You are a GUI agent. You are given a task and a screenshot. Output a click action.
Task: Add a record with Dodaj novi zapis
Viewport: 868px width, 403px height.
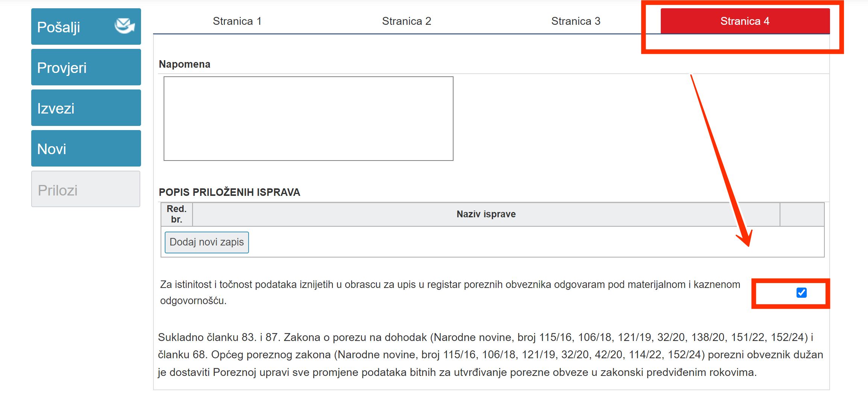point(207,242)
